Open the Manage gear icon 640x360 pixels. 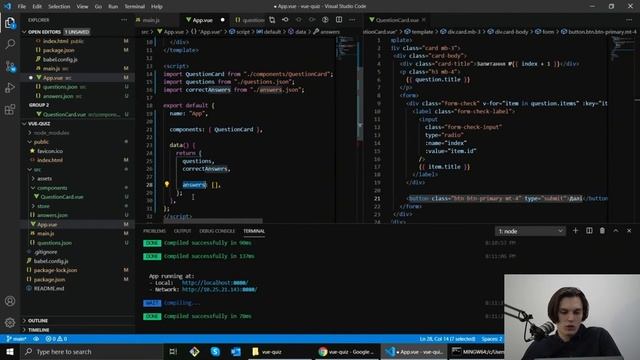pyautogui.click(x=10, y=322)
